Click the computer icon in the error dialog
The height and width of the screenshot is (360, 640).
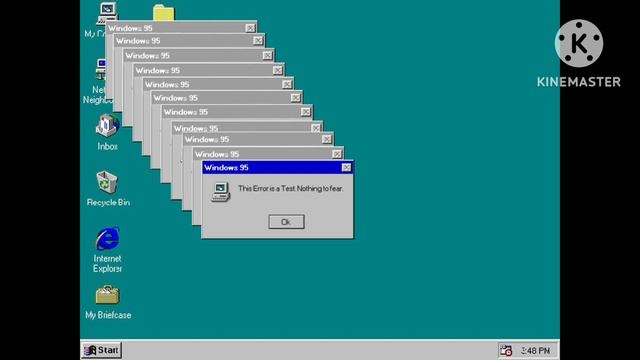coord(221,192)
